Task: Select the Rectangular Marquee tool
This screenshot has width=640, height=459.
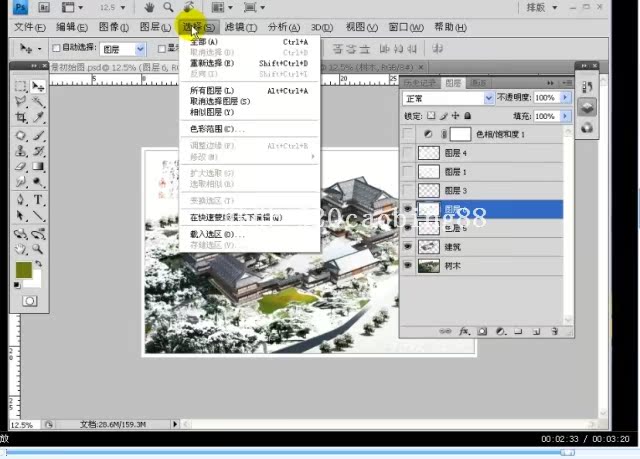Action: (20, 86)
